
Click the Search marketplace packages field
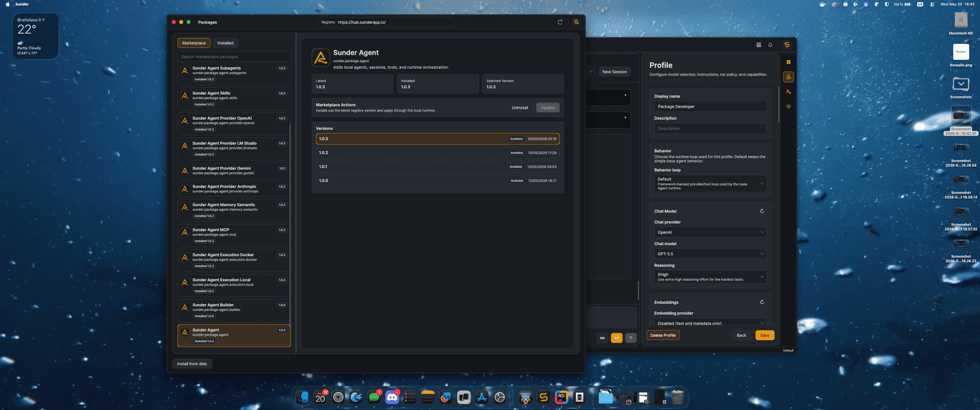pos(234,57)
